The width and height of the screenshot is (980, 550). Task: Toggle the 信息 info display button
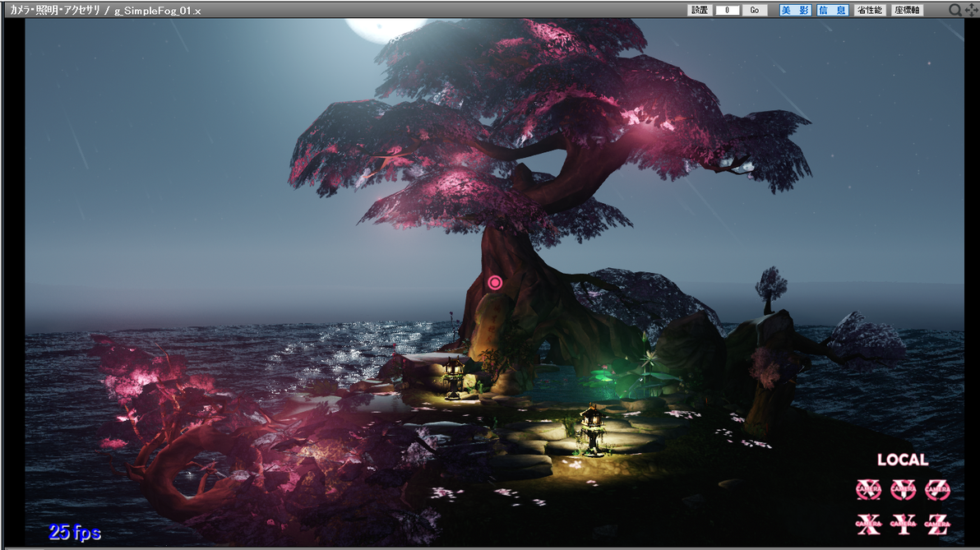point(833,10)
